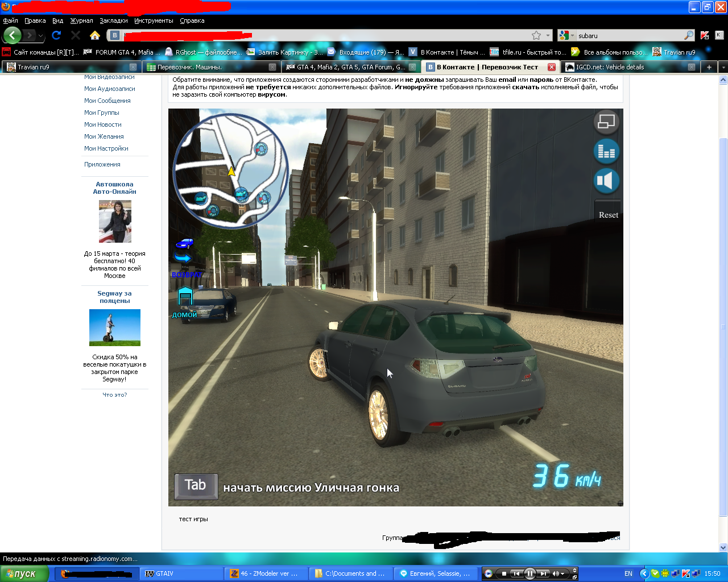Screen dimensions: 728x582
Task: Switch to the Travian ru9 tab
Action: 70,67
